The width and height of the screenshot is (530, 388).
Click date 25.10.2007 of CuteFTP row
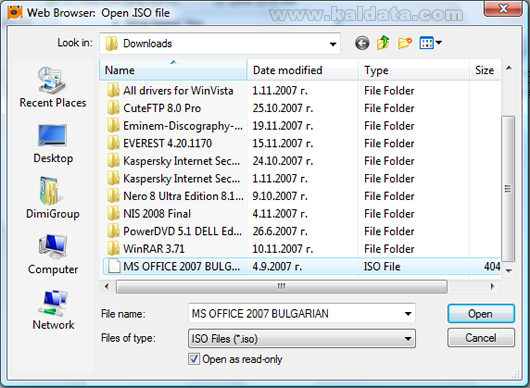(283, 108)
